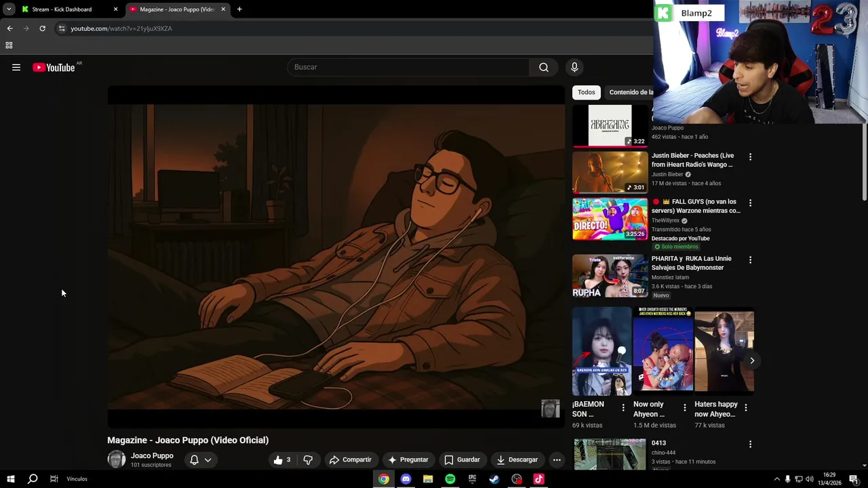The height and width of the screenshot is (488, 868).
Task: Open Spotify from the taskbar
Action: pyautogui.click(x=450, y=479)
